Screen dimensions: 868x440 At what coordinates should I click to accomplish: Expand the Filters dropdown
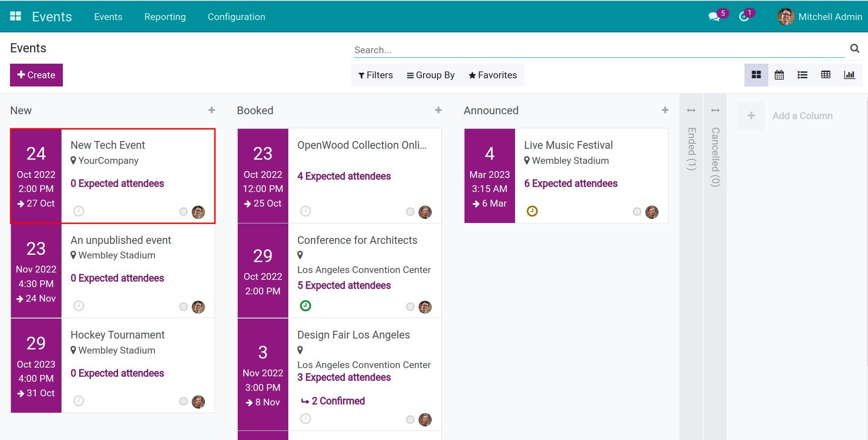(376, 75)
